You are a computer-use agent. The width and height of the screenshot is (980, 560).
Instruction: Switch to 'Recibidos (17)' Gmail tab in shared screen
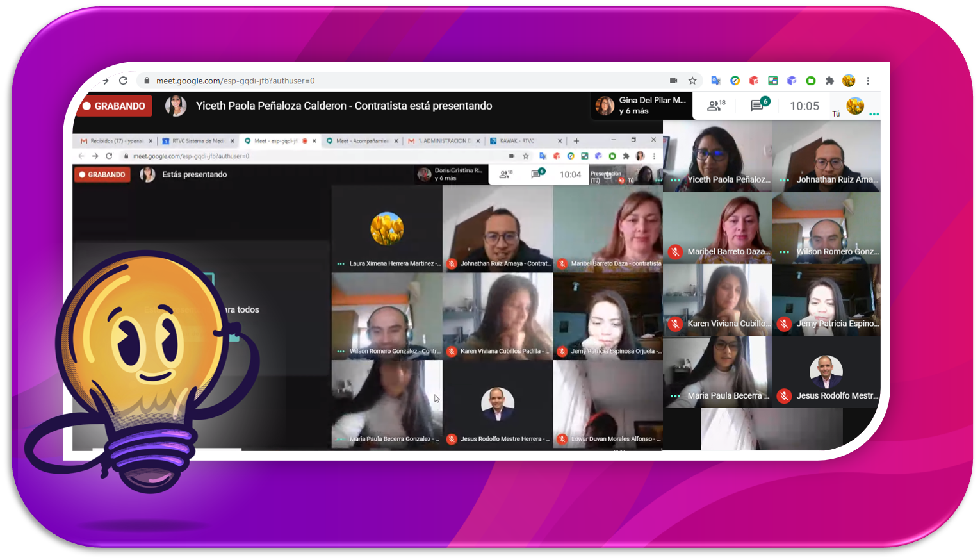tap(116, 141)
